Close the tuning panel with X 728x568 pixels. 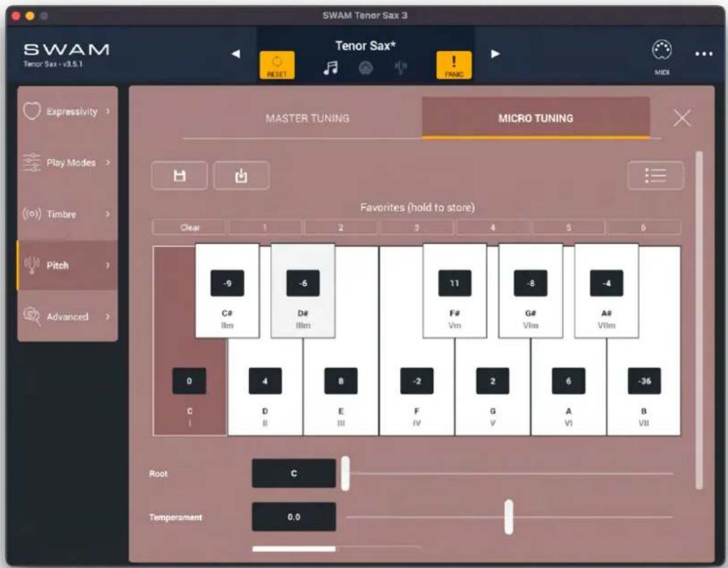click(x=681, y=118)
